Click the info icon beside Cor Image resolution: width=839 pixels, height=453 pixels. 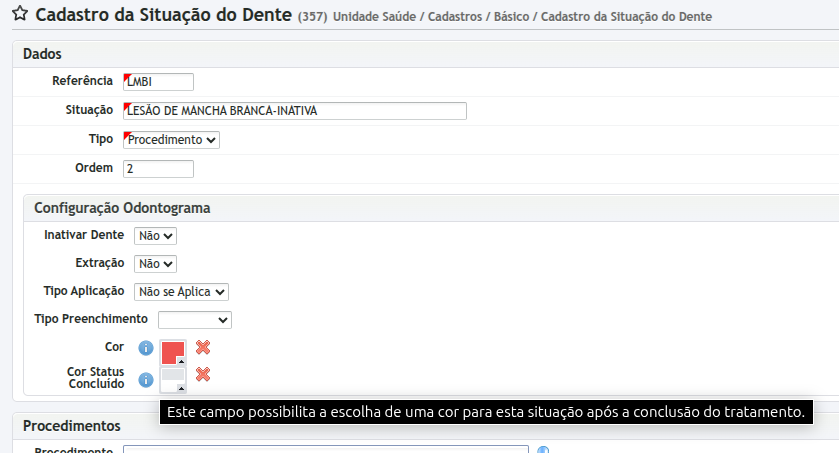[x=146, y=348]
